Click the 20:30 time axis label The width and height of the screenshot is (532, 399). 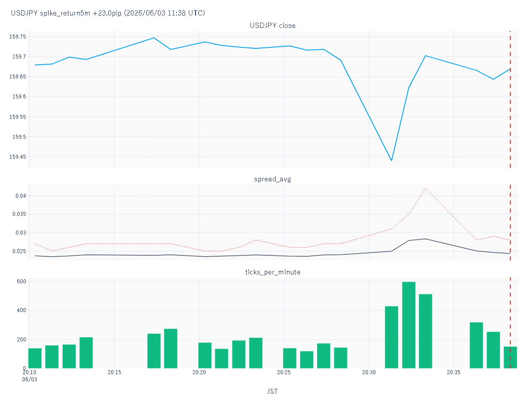[369, 372]
